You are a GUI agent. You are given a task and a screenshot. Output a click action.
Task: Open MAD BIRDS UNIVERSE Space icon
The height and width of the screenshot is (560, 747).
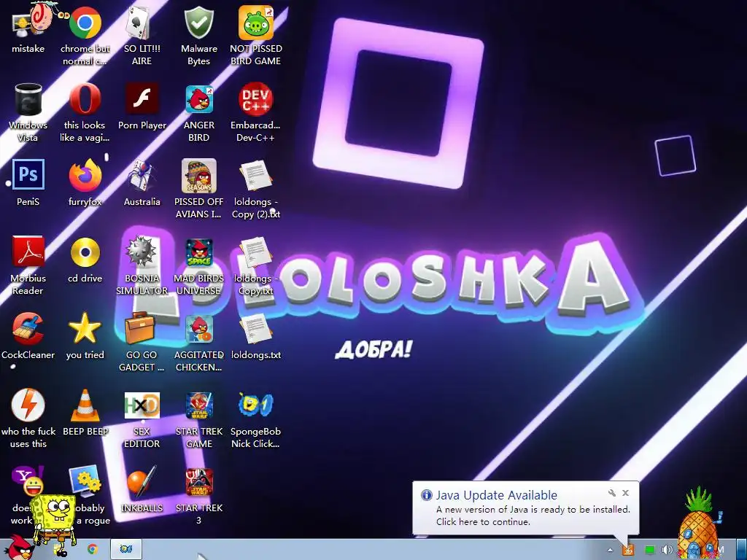tap(198, 252)
